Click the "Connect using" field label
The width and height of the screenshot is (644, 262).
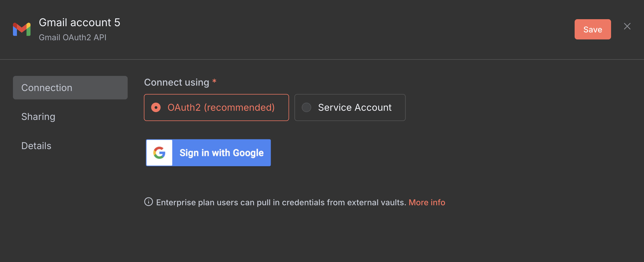177,82
